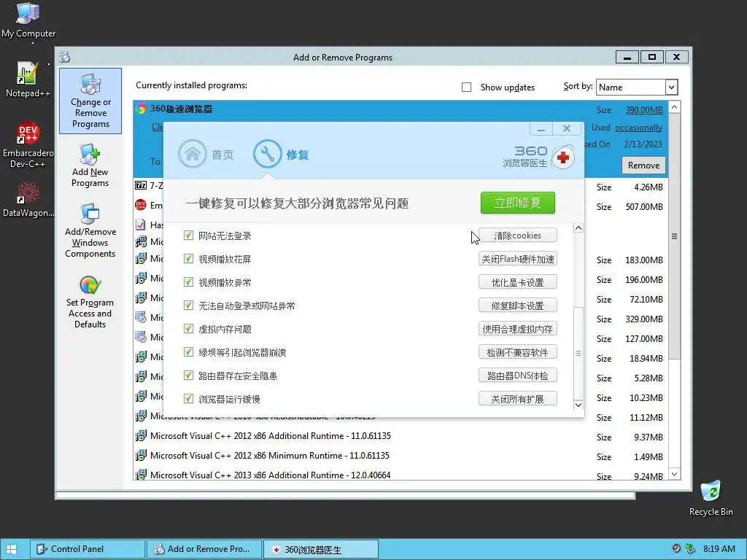This screenshot has width=747, height=560.
Task: Click 优化显卡设置 button
Action: tap(518, 282)
